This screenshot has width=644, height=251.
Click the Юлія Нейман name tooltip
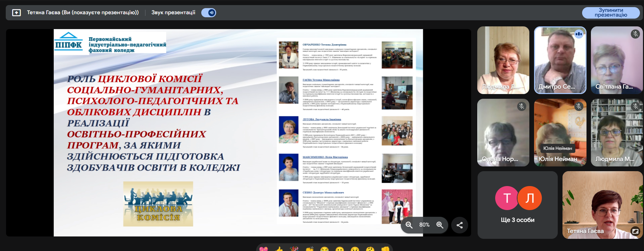click(x=558, y=148)
